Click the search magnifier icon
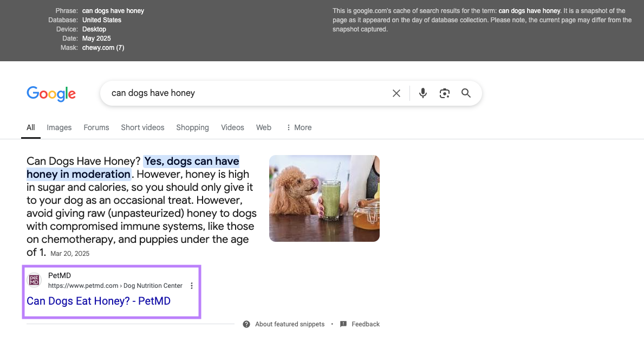Image resolution: width=644 pixels, height=354 pixels. 466,93
